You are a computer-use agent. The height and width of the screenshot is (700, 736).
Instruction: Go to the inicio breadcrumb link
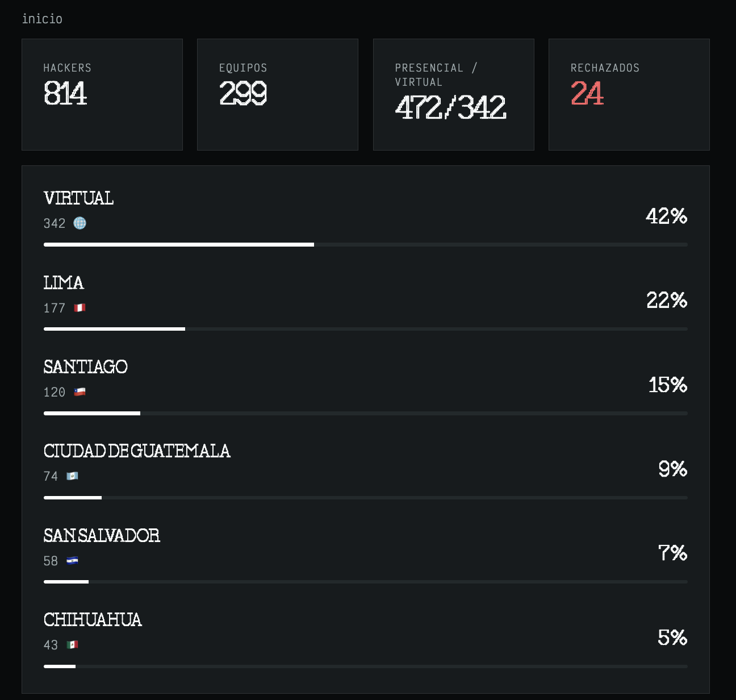click(42, 19)
